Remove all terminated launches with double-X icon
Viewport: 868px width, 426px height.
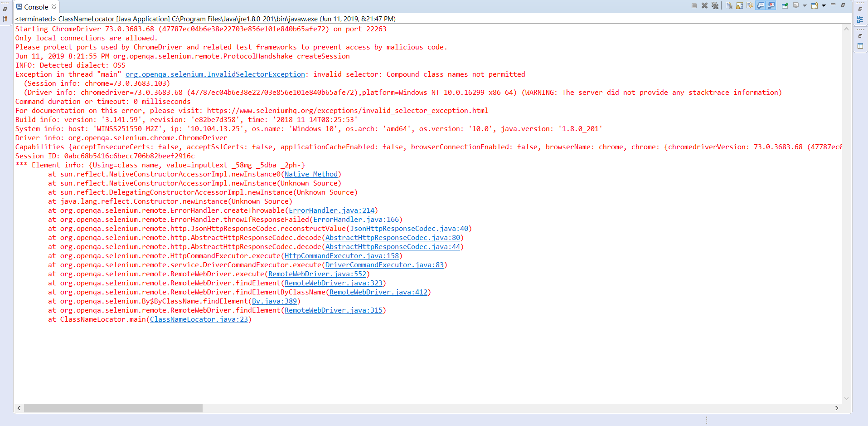[715, 6]
